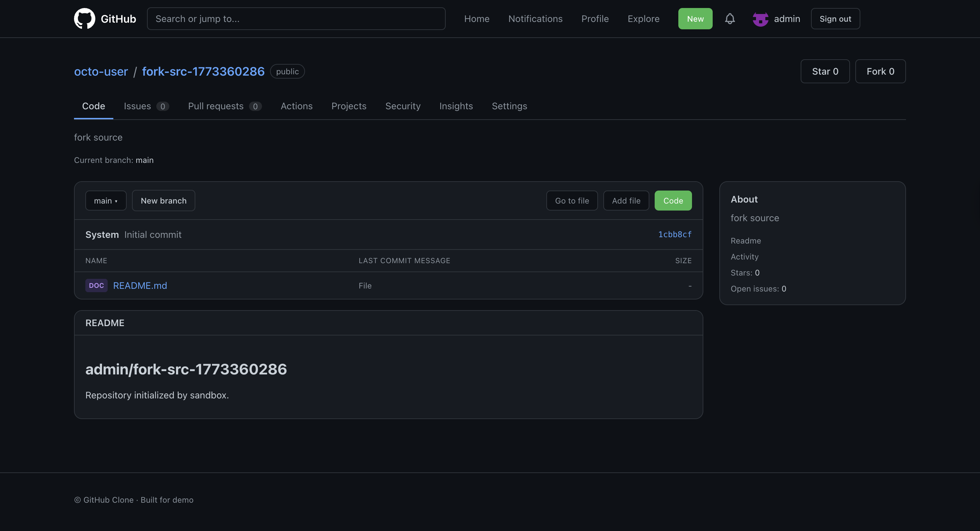The height and width of the screenshot is (531, 980).
Task: Click the Repository initialized by sandbox text
Action: point(157,395)
